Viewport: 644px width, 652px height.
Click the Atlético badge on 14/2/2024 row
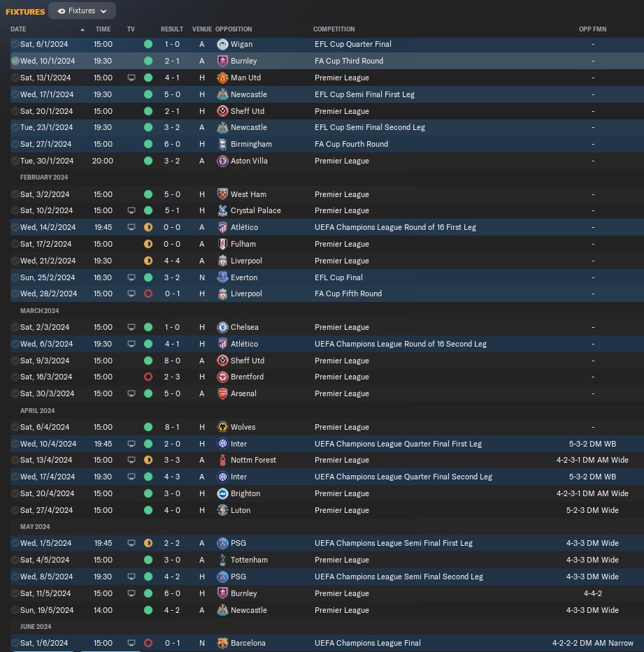222,227
